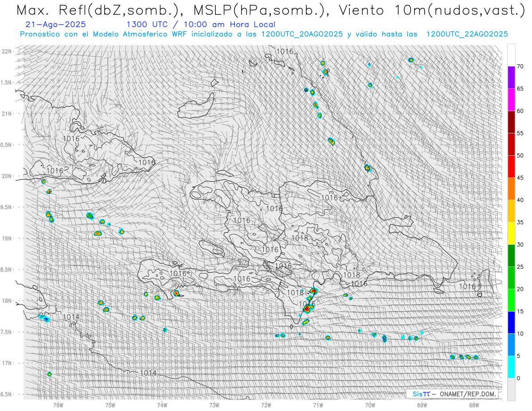Click the '1.5N' latitude axis label
532x411 pixels.
(x=7, y=82)
